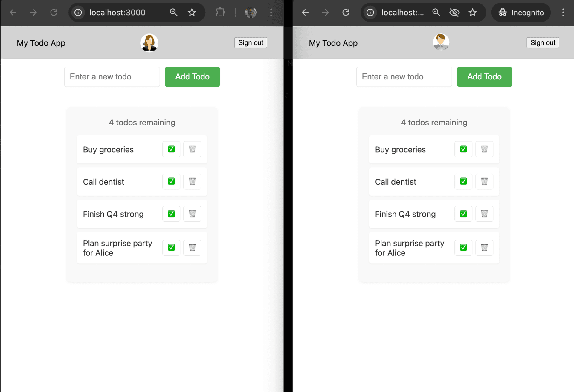Delete 'Plan surprise party' todo in right window

coord(484,247)
